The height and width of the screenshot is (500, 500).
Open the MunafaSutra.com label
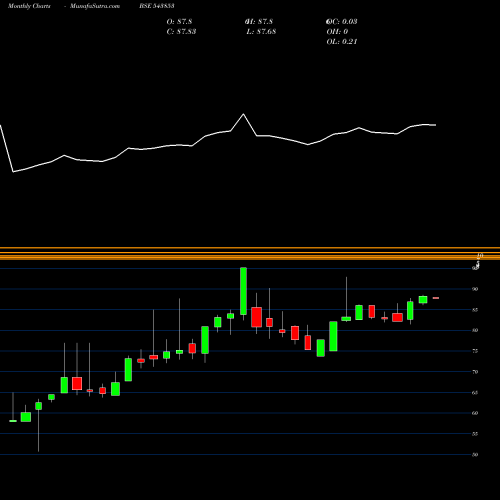coord(95,6)
